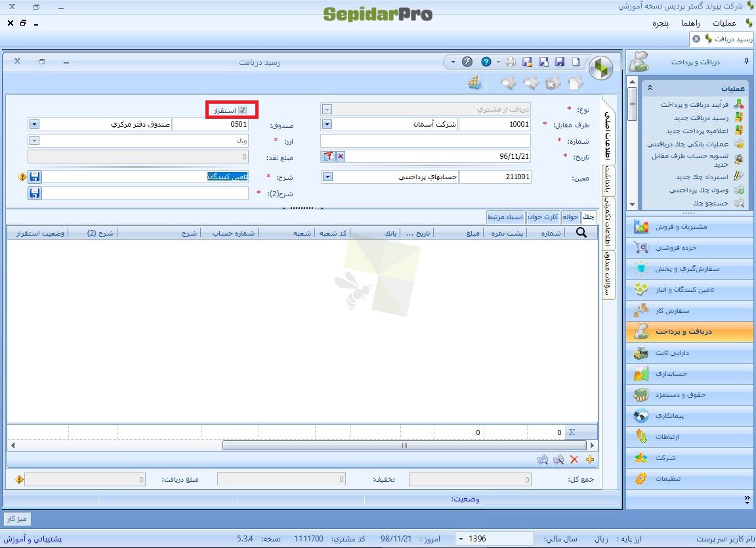756x548 pixels.
Task: Collapse the عملیات section chevron
Action: [x=650, y=88]
